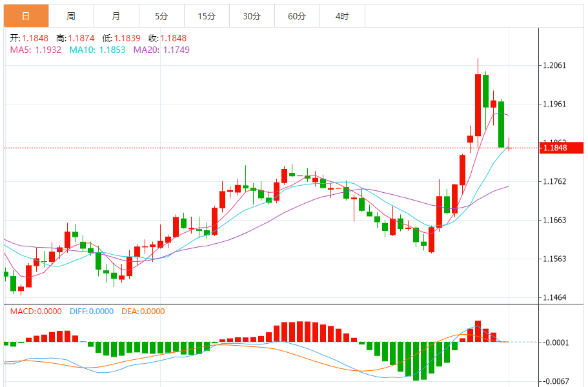Viewport: 588px width, 387px height.
Task: Click the last large green candlestick
Action: click(501, 124)
